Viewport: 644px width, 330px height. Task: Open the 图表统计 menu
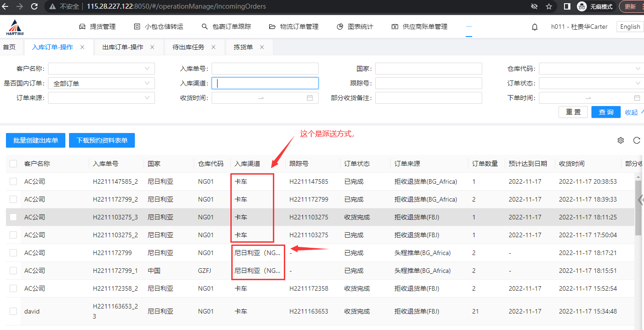tap(355, 27)
